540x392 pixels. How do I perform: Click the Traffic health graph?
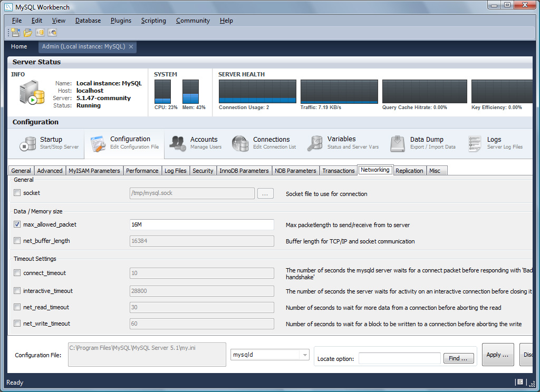pos(339,92)
